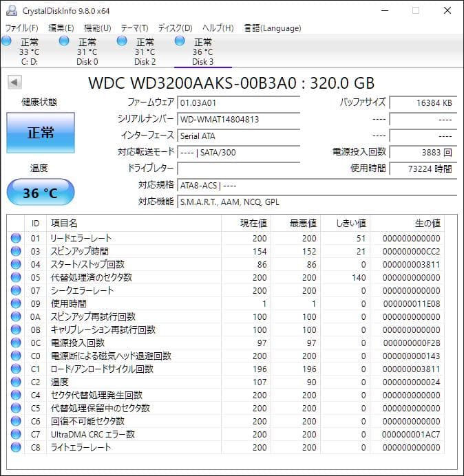Click blue status icon for attribute 09
The width and height of the screenshot is (464, 476).
point(16,303)
